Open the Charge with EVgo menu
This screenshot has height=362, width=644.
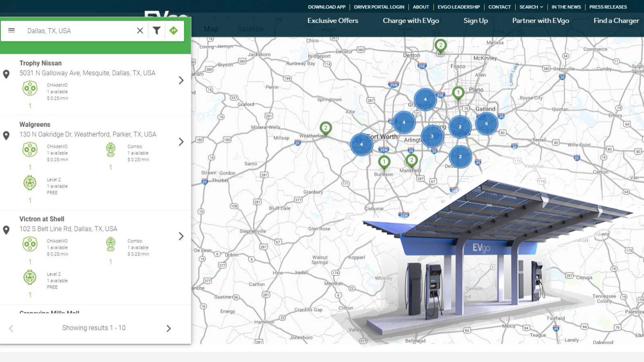pyautogui.click(x=411, y=21)
